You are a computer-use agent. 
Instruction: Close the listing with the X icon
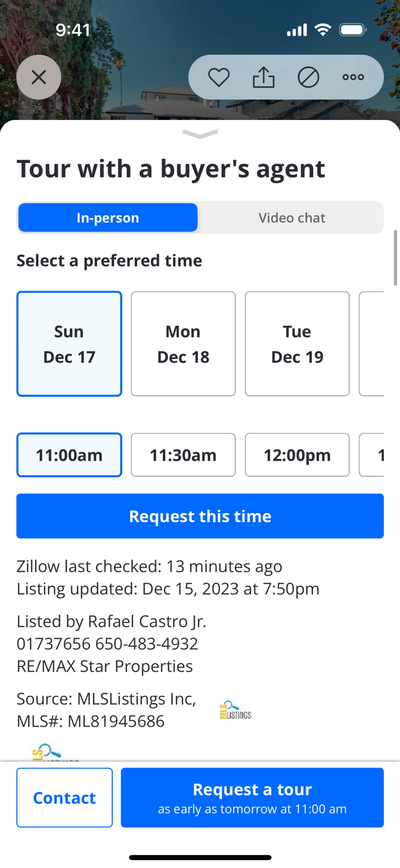coord(39,77)
